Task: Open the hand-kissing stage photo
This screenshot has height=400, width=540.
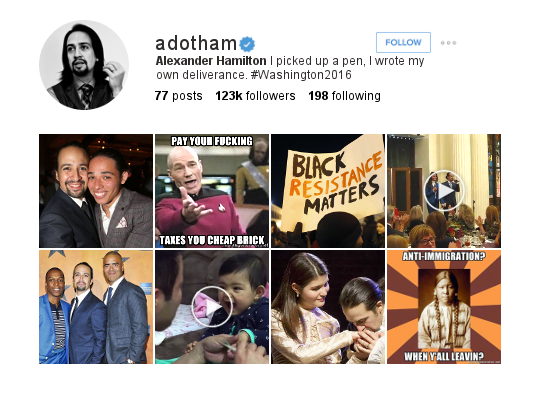Action: click(x=328, y=307)
